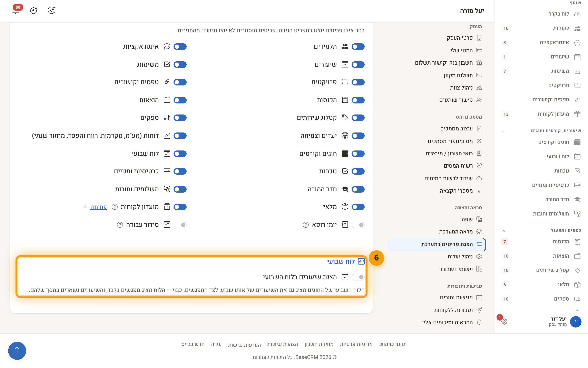Enable הצגת שיעורים בלוח השבועי switch

(358, 277)
